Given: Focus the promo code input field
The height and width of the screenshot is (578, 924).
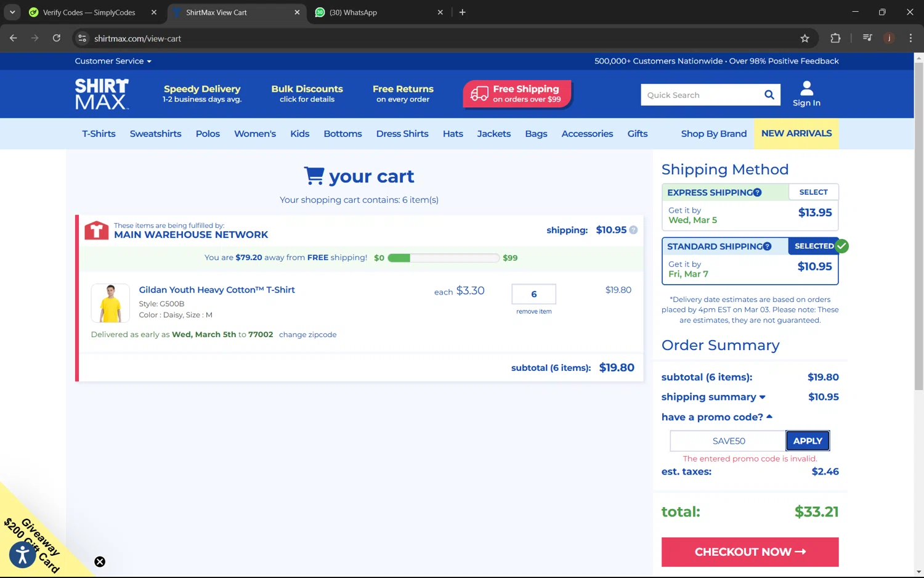Looking at the screenshot, I should pos(728,441).
